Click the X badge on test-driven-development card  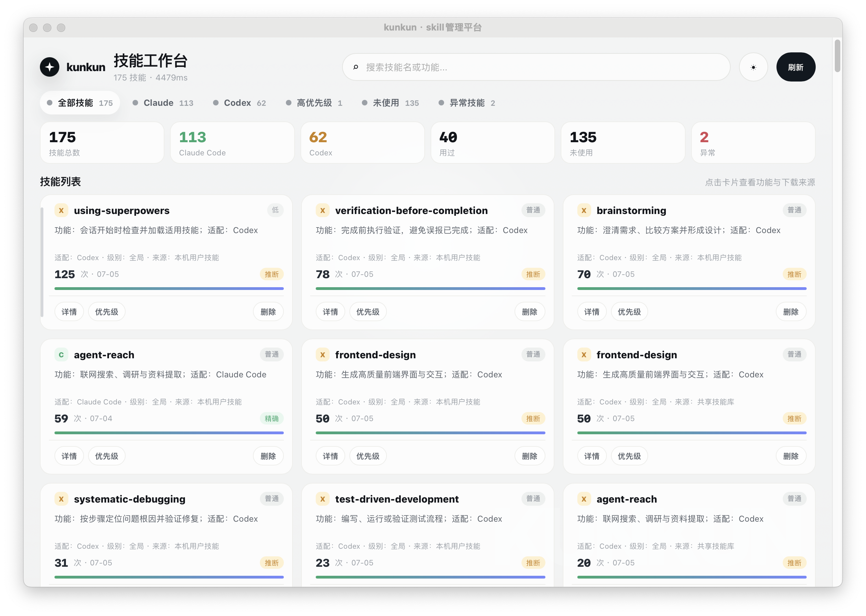(x=322, y=498)
